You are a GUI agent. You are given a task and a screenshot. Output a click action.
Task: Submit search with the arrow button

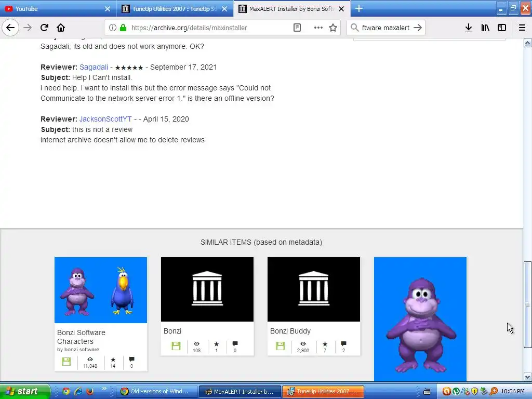418,28
